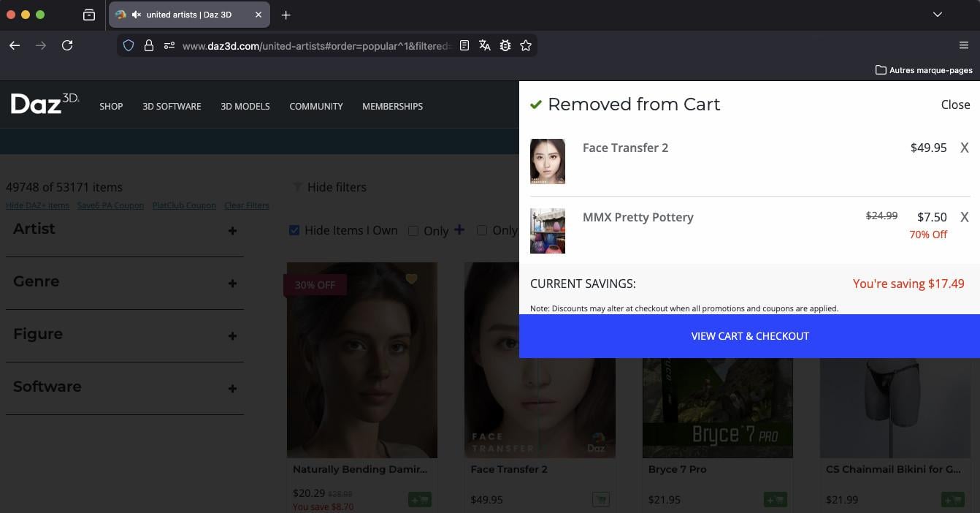Image resolution: width=980 pixels, height=513 pixels.
Task: Close the Removed from Cart panel
Action: [955, 104]
